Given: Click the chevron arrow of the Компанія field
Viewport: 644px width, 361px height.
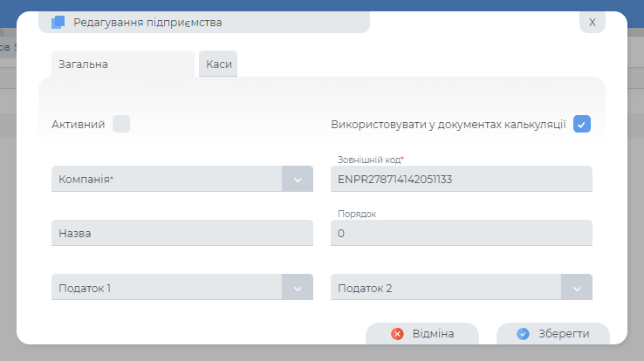Looking at the screenshot, I should click(x=298, y=179).
